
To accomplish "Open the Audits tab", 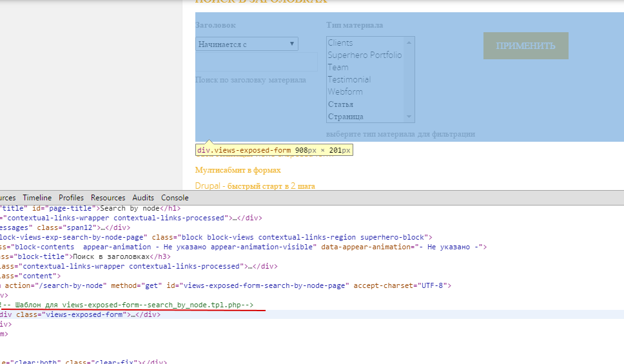I will point(143,198).
